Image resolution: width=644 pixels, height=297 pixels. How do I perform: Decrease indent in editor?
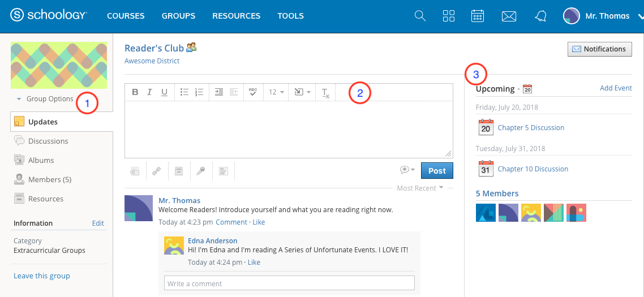point(234,92)
